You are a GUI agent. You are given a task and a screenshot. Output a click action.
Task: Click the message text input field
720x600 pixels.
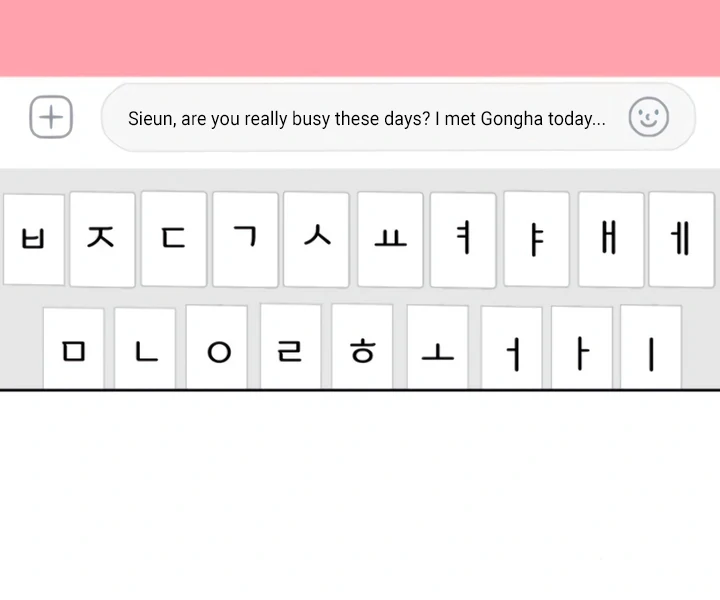tap(366, 118)
